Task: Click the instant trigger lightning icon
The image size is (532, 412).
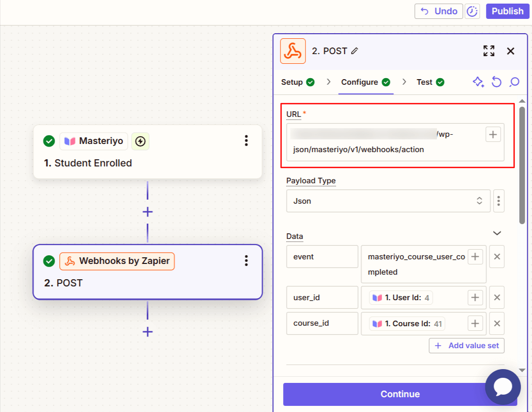Action: coord(140,141)
